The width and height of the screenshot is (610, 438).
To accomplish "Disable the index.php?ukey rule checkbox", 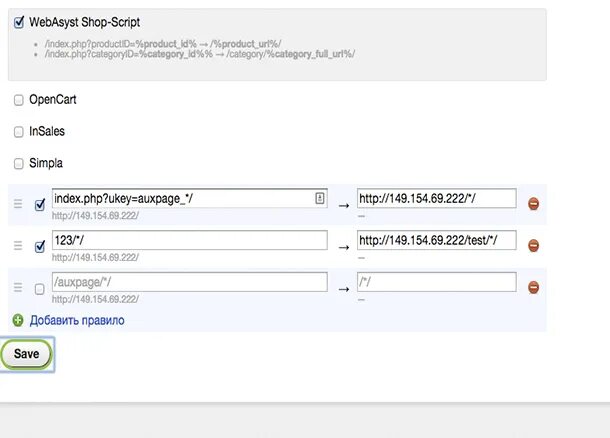I will (x=40, y=205).
